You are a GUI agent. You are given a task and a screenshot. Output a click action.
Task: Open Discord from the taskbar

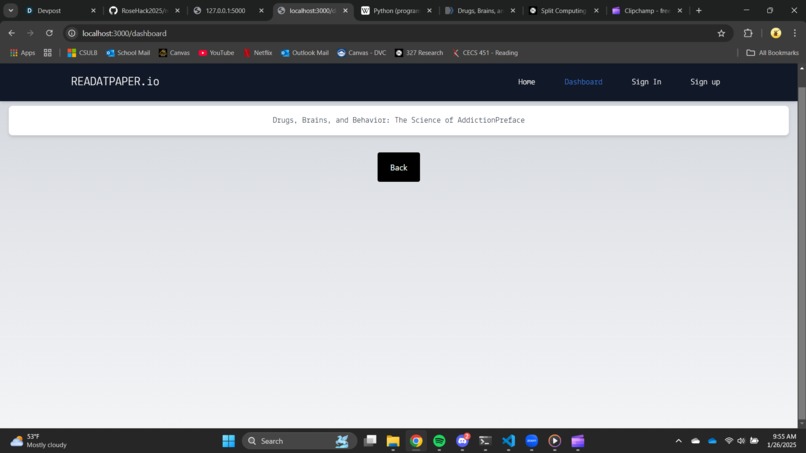[x=463, y=441]
